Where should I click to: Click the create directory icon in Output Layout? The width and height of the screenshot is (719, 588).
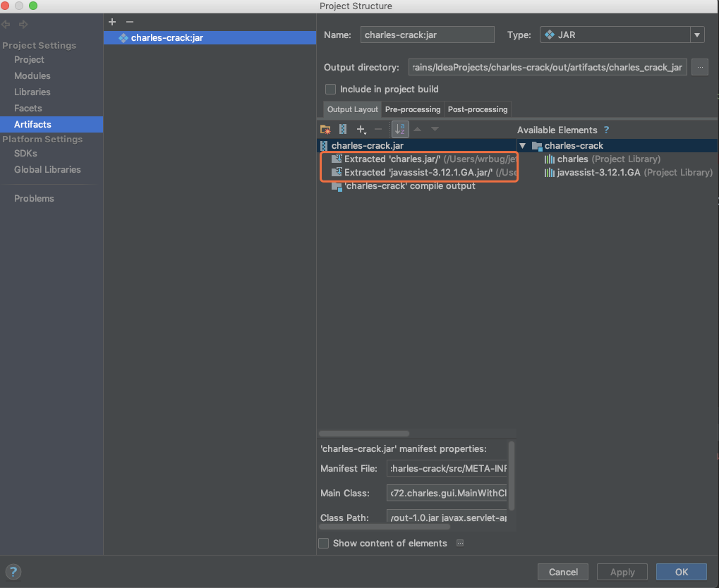(325, 129)
